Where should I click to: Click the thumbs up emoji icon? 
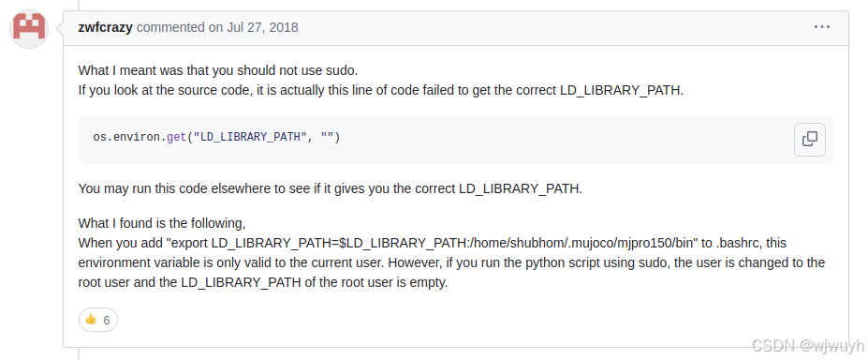pos(91,320)
